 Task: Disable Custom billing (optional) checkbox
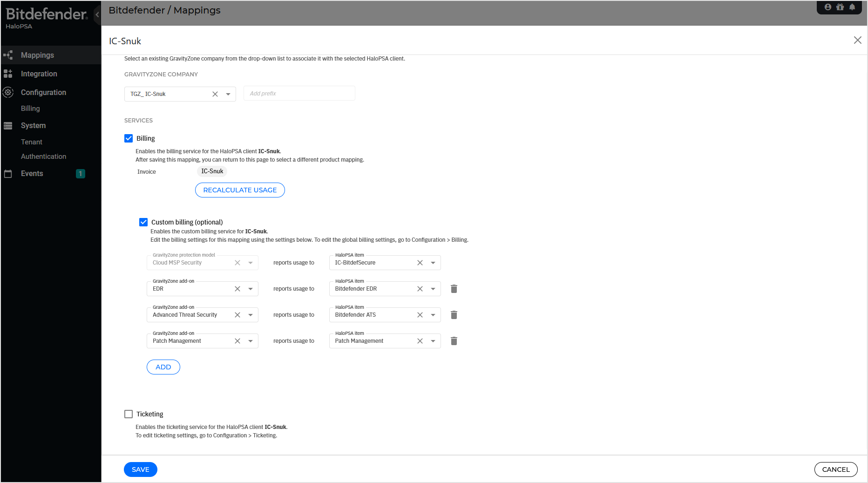tap(143, 222)
